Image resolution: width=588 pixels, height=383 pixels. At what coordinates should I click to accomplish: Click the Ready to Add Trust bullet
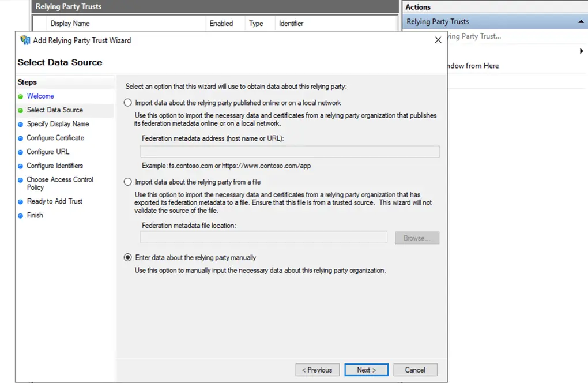(x=21, y=202)
